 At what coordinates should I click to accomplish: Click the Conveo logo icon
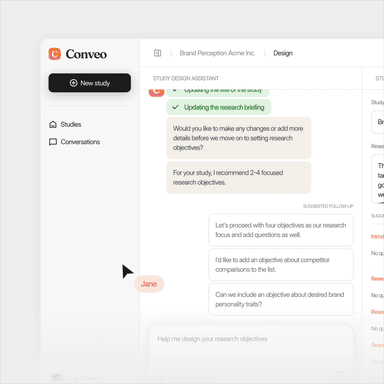55,54
